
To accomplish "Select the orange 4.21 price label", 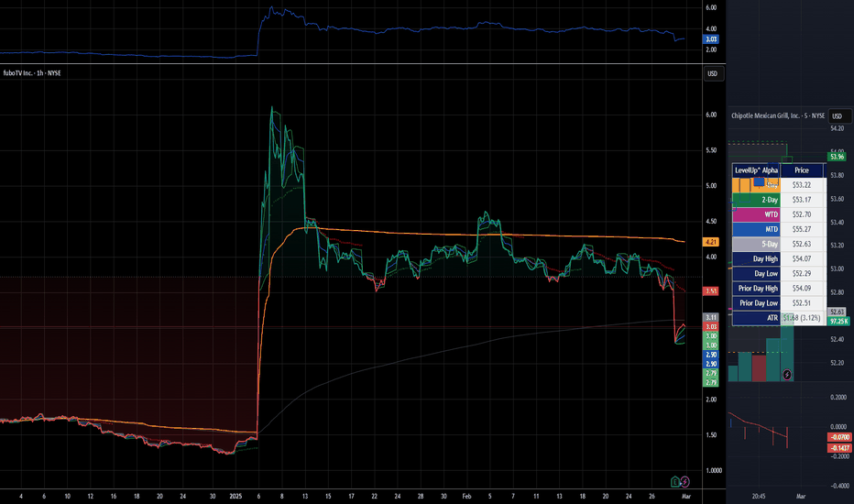I will pos(711,242).
